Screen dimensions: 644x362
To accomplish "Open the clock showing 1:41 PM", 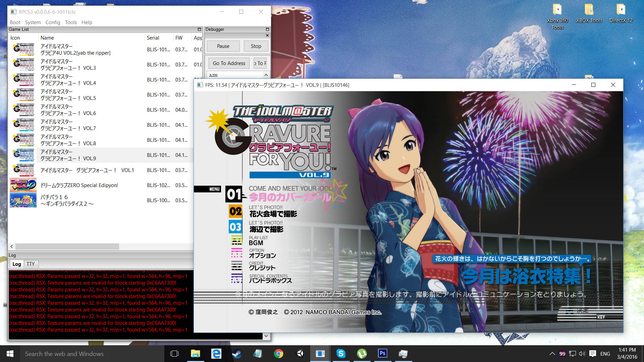I will (x=627, y=354).
